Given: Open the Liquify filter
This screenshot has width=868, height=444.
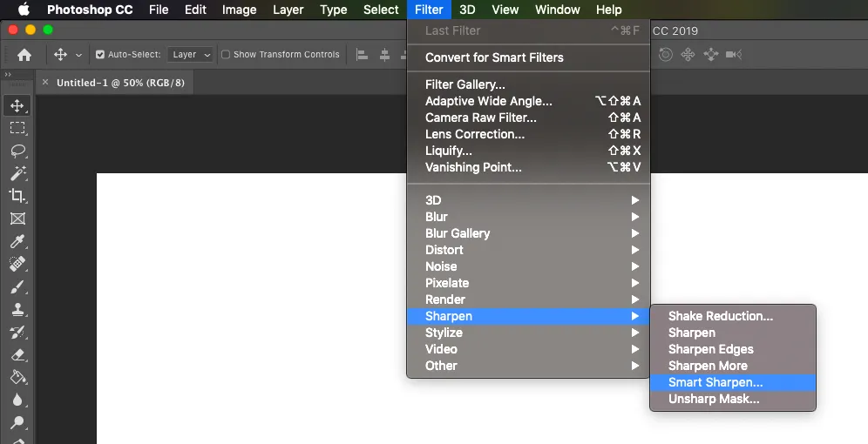Looking at the screenshot, I should click(x=528, y=151).
